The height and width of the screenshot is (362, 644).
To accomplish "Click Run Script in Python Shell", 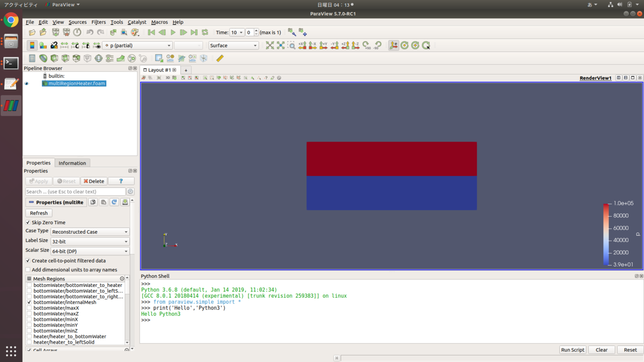I will (x=573, y=350).
